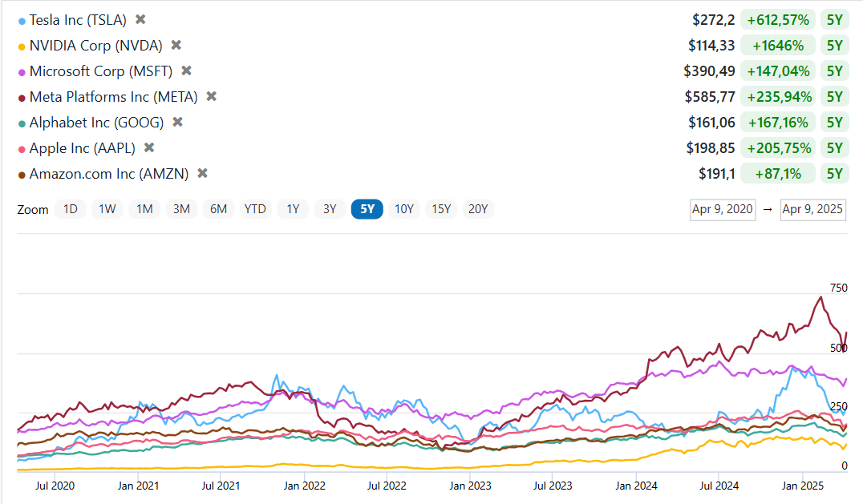Remove Meta Platforms Inc (META) series
This screenshot has height=504, width=863.
[x=212, y=96]
